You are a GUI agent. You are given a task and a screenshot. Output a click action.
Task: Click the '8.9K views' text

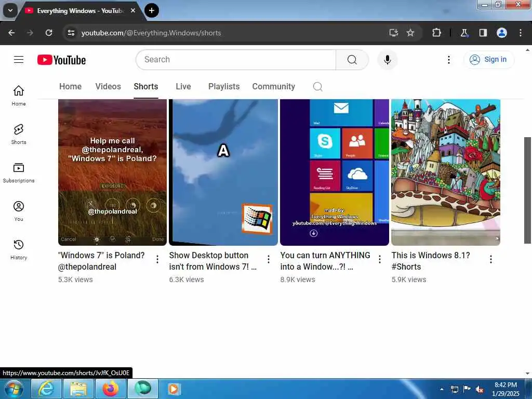pyautogui.click(x=298, y=280)
